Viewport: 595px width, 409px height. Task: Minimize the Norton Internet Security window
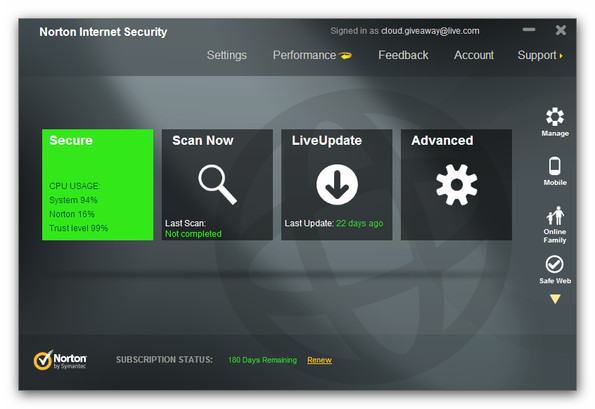(529, 30)
